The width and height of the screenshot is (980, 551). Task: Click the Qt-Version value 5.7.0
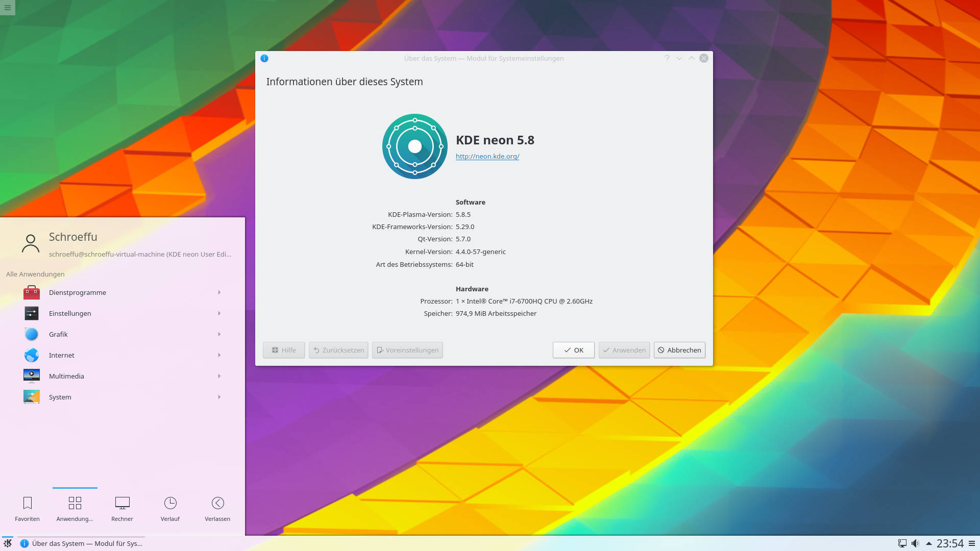[463, 239]
